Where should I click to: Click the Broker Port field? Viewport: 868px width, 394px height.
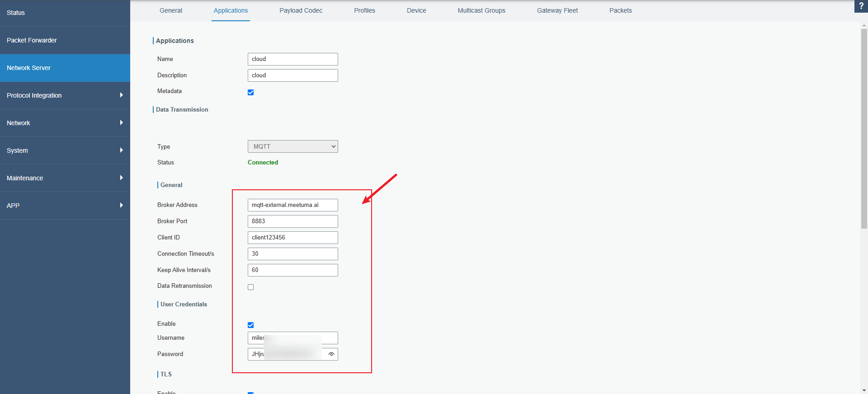[x=293, y=221]
